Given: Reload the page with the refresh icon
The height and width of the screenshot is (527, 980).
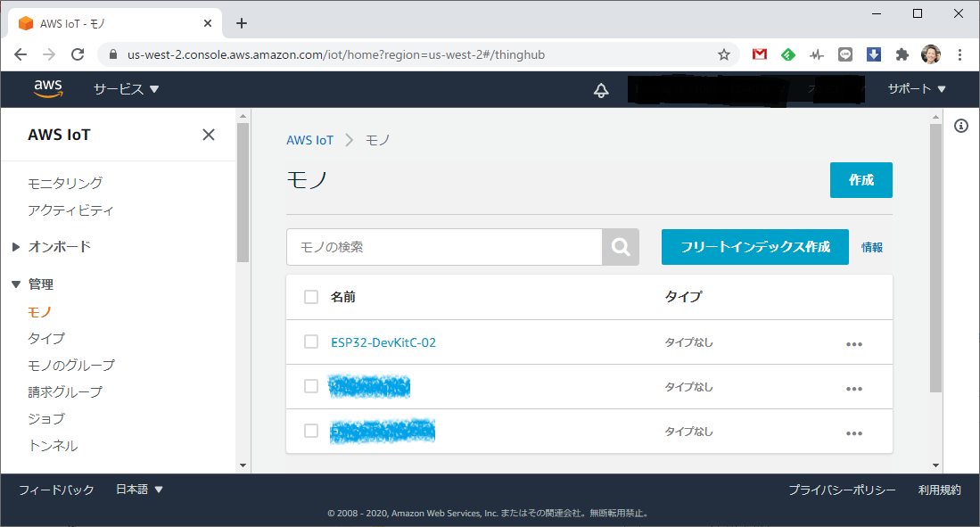Looking at the screenshot, I should (x=78, y=55).
